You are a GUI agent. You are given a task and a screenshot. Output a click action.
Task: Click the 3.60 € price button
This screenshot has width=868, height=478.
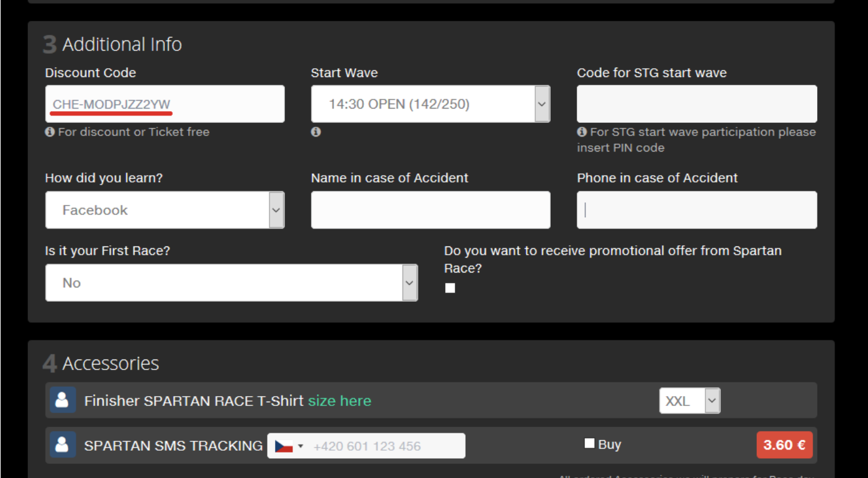784,445
